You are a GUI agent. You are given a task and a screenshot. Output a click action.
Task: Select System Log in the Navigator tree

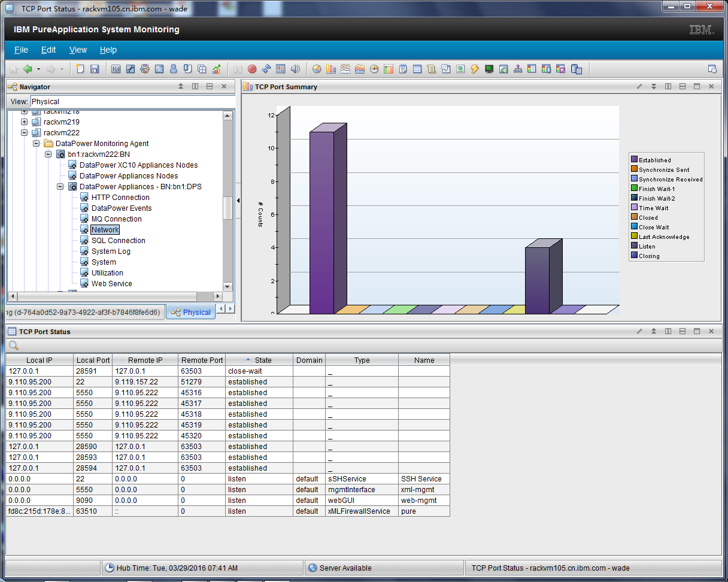click(x=111, y=251)
